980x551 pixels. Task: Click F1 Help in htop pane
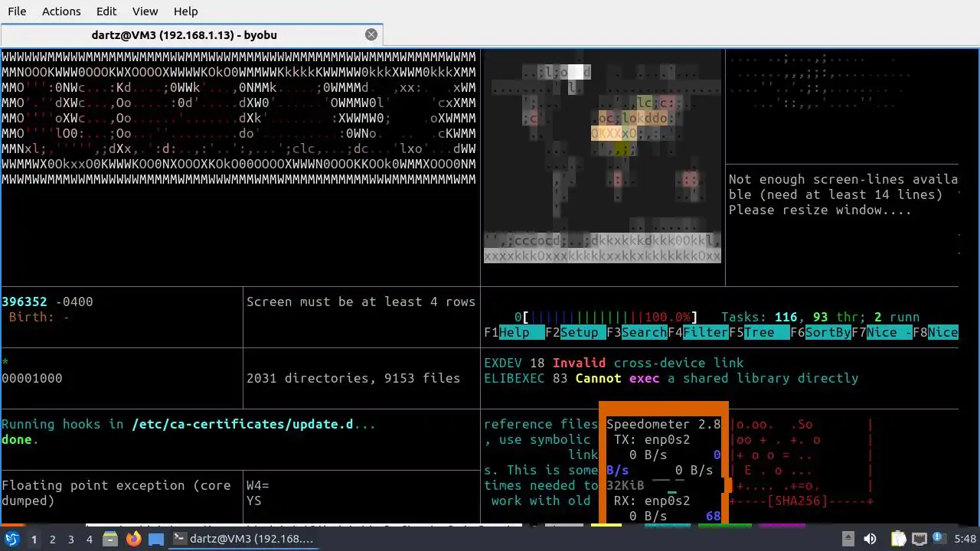514,332
